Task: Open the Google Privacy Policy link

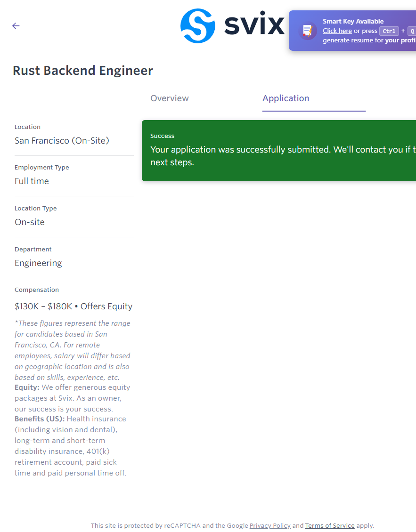Action: (x=270, y=525)
